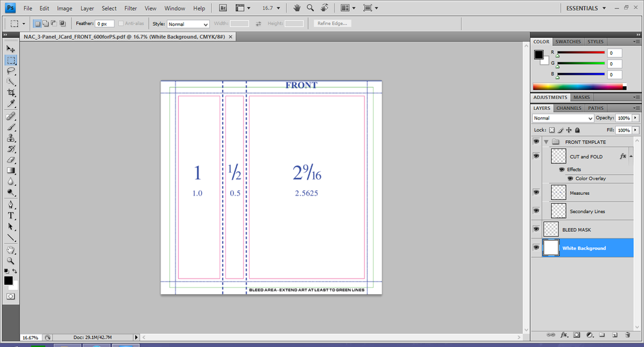Viewport: 644px width, 347px height.
Task: Click the Feather input field
Action: click(x=104, y=24)
